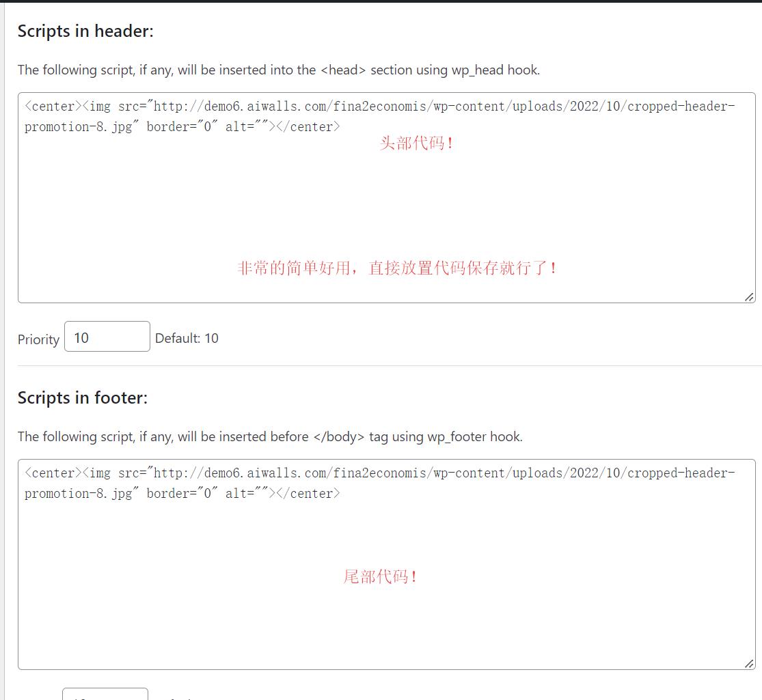Place cursor after closing </center> in footer box

point(340,494)
